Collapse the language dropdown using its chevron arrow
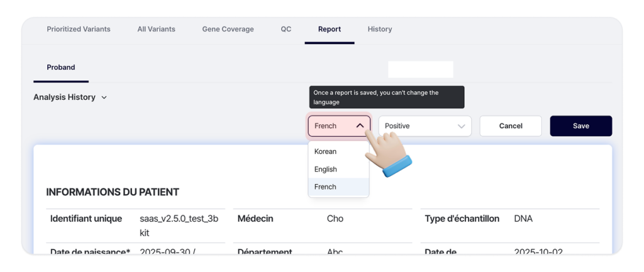Image resolution: width=644 pixels, height=272 pixels. coord(360,126)
